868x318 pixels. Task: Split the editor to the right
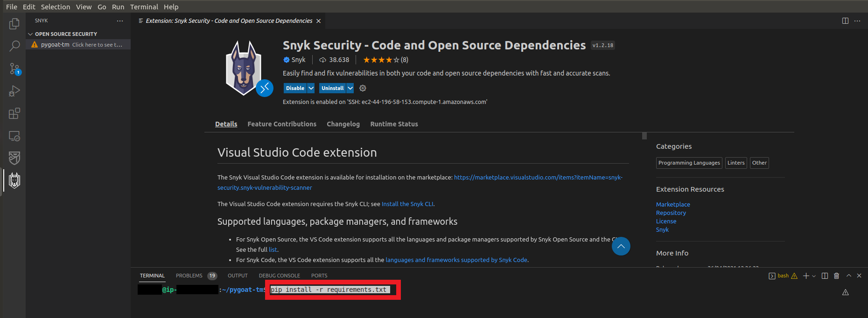845,21
